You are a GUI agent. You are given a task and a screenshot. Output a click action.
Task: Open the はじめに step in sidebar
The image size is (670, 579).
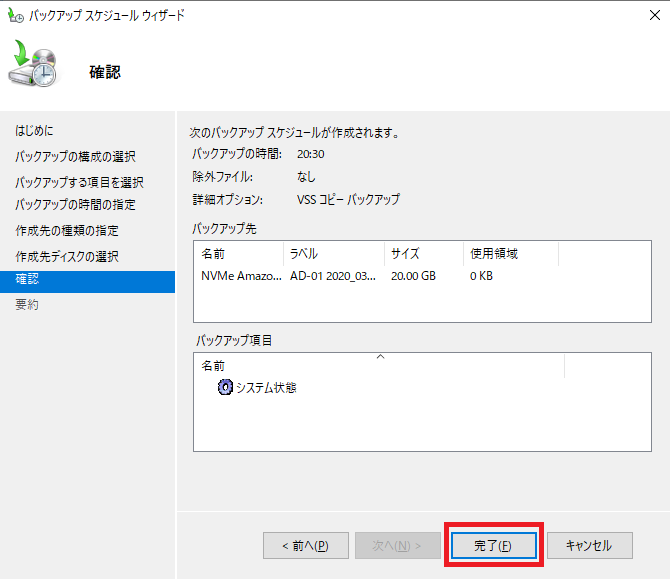35,131
